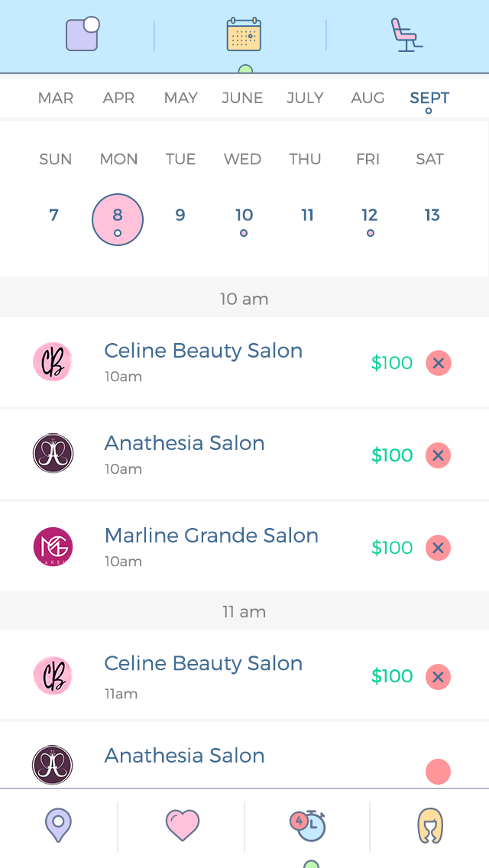Open Marline Grande Salon logo thumbnail

click(x=53, y=547)
